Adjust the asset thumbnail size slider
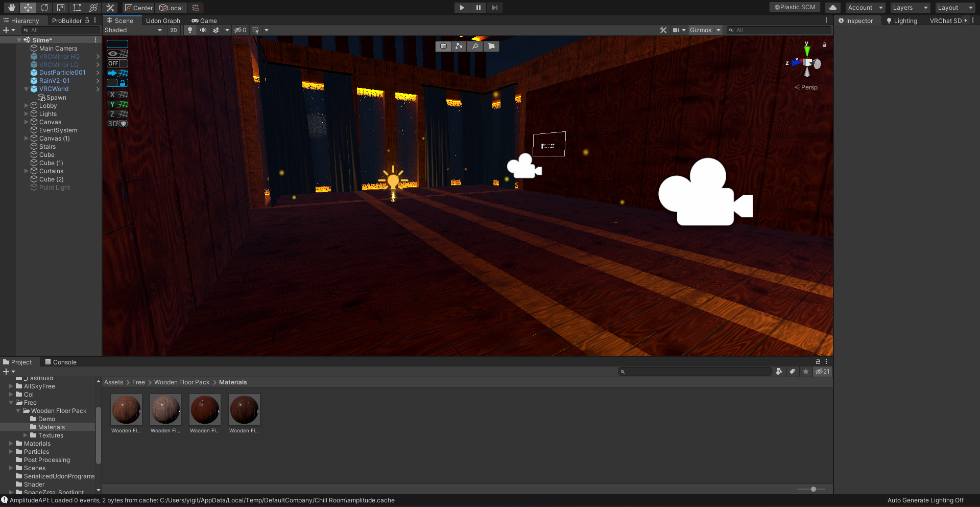980x507 pixels. coord(814,489)
